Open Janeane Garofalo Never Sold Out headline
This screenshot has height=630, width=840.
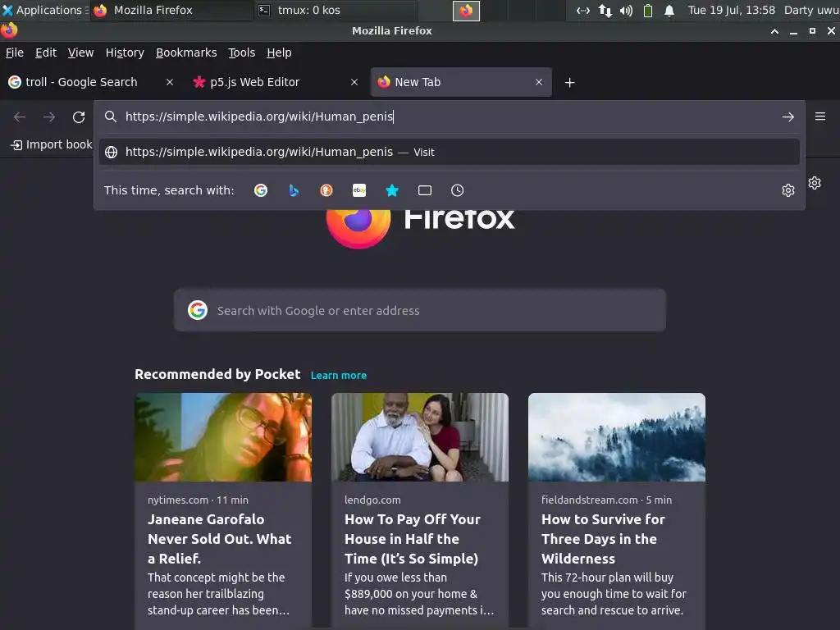pos(220,539)
